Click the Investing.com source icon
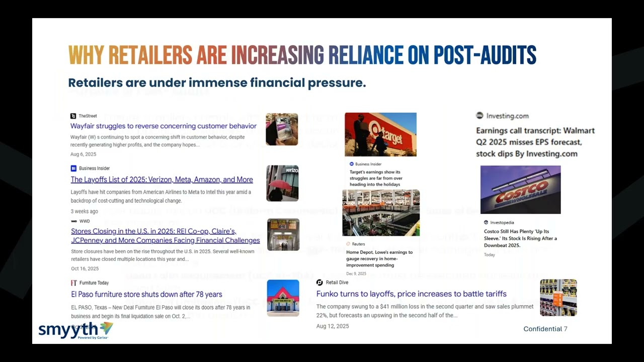 [479, 116]
